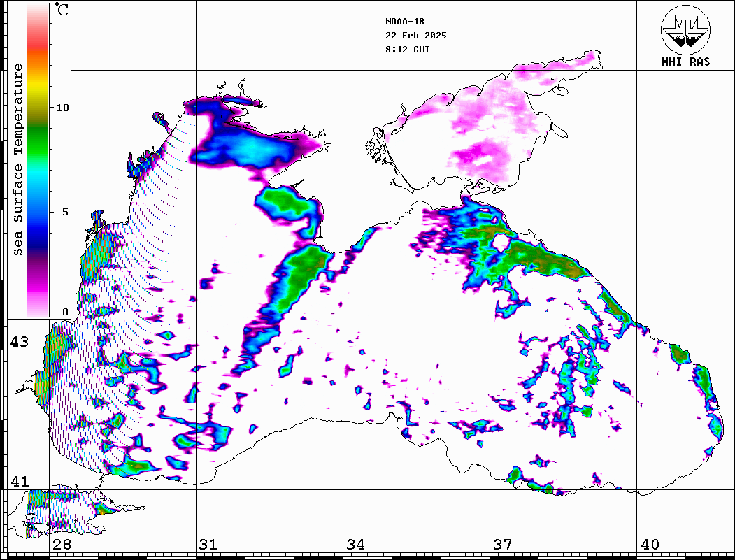Click the '5' value on temperature scale

(66, 212)
